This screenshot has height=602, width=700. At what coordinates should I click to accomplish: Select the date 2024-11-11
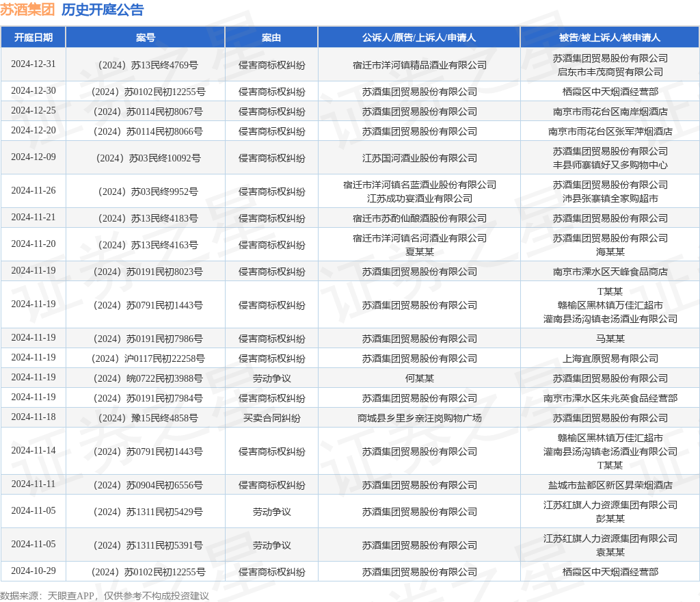pyautogui.click(x=33, y=484)
